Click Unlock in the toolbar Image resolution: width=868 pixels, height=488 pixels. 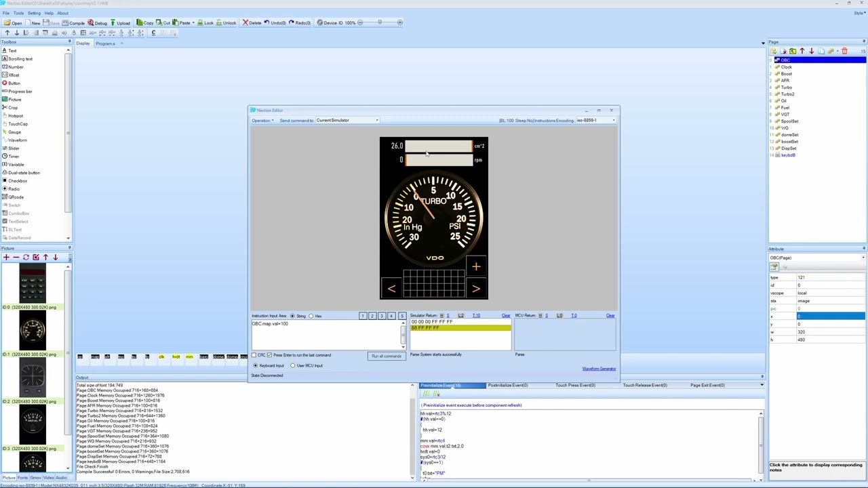pos(226,23)
